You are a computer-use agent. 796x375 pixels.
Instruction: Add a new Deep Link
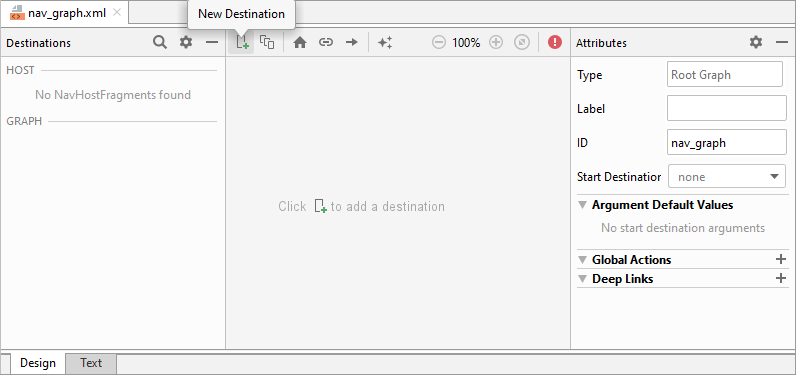coord(781,279)
